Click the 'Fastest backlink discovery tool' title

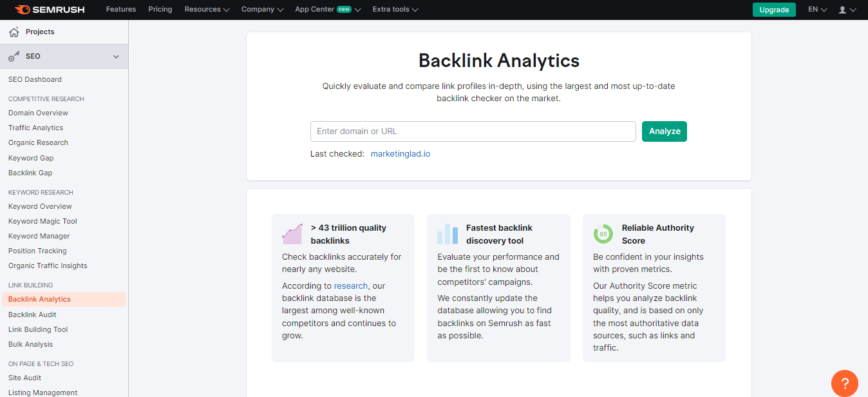pyautogui.click(x=499, y=234)
